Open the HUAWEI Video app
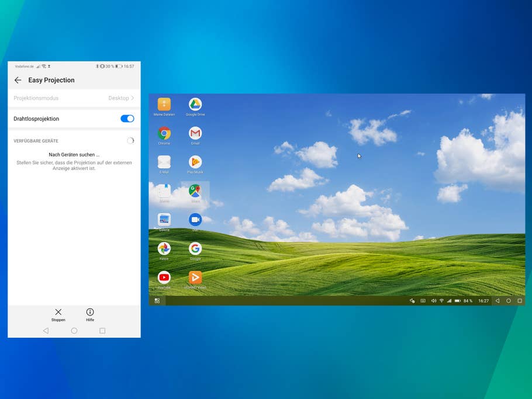This screenshot has height=399, width=532. (195, 277)
